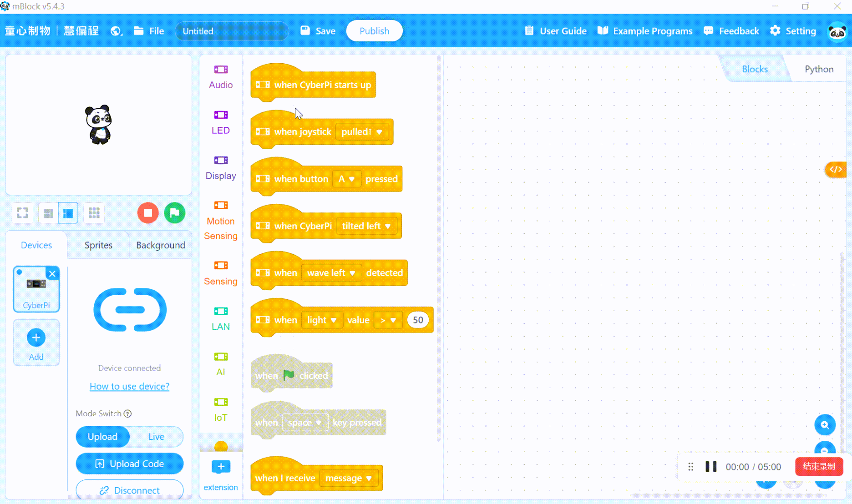This screenshot has height=504, width=852.
Task: Open the File menu
Action: point(149,31)
